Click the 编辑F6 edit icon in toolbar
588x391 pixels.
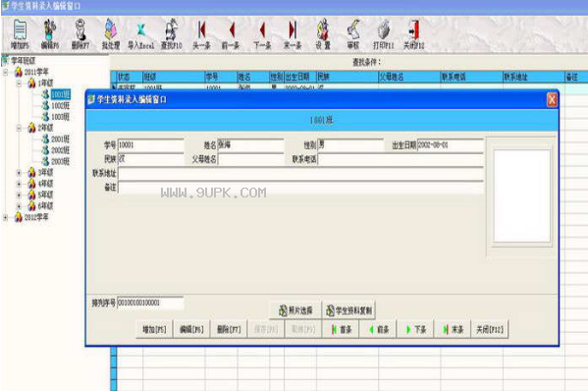(x=49, y=34)
